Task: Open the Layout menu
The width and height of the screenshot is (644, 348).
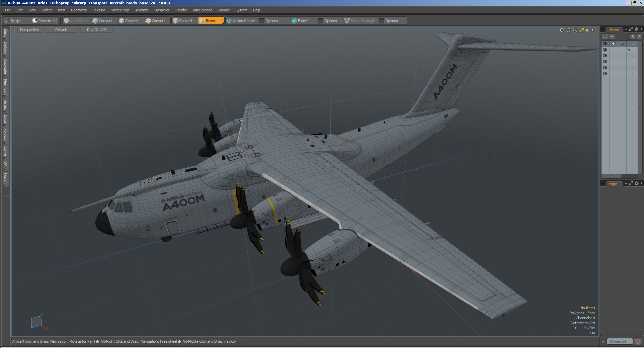Action: click(x=224, y=10)
